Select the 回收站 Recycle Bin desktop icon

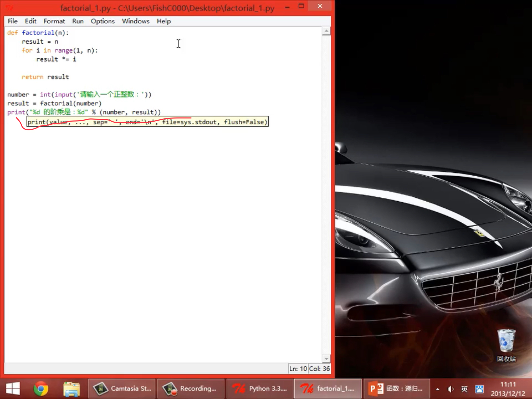click(506, 345)
